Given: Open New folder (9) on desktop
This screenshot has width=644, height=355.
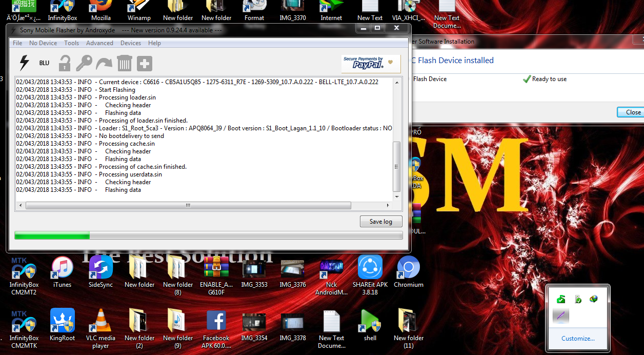Looking at the screenshot, I should pos(178,328).
